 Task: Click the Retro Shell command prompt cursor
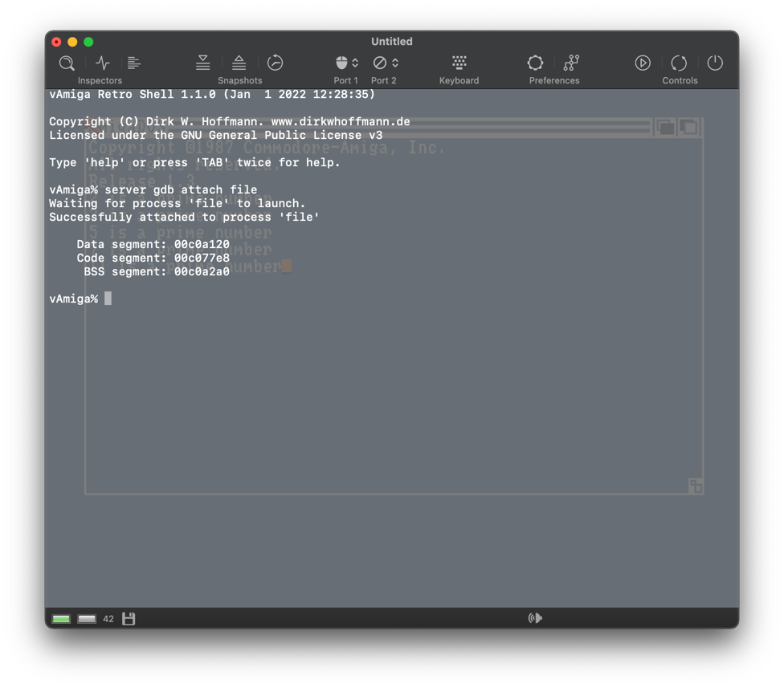[108, 299]
